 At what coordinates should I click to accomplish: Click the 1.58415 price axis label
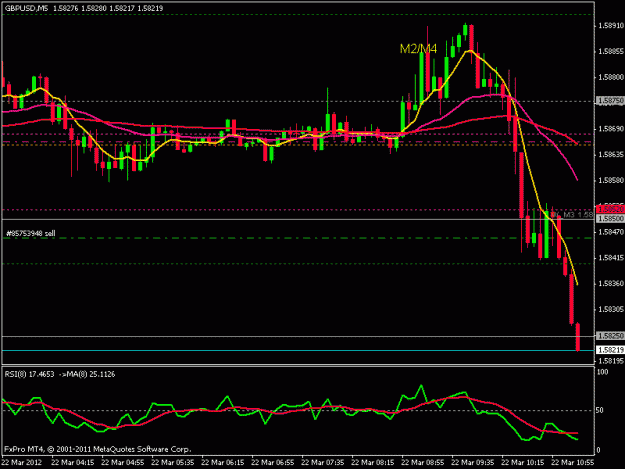611,258
